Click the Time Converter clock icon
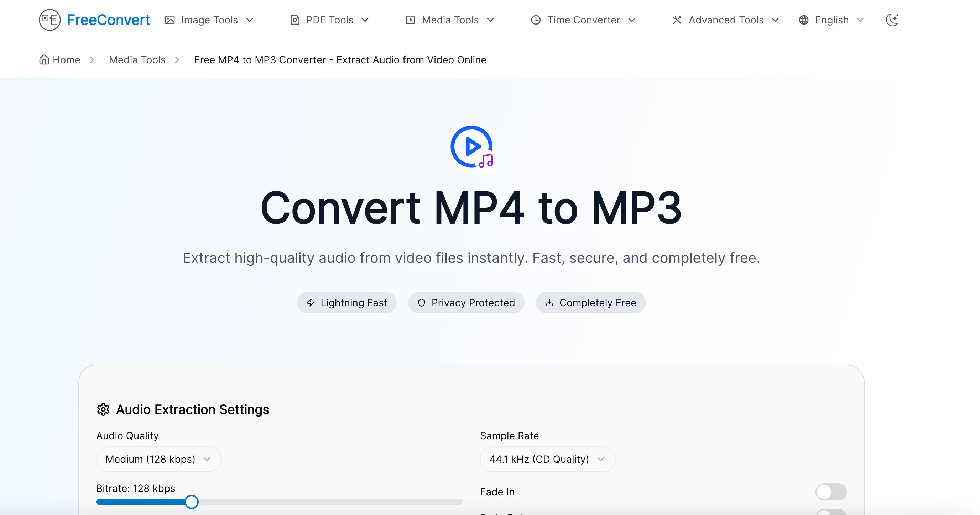980x515 pixels. [x=536, y=20]
